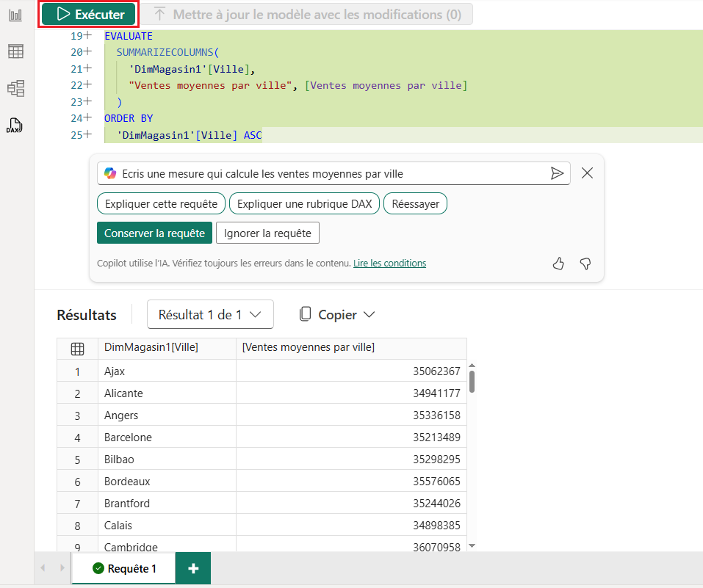Select the DAX query view icon
The height and width of the screenshot is (588, 703).
click(15, 126)
